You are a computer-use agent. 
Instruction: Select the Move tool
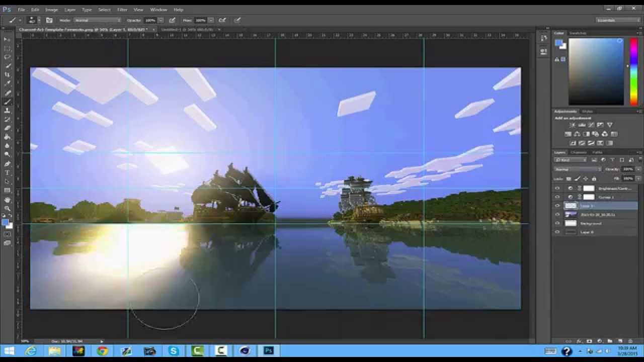tap(7, 39)
